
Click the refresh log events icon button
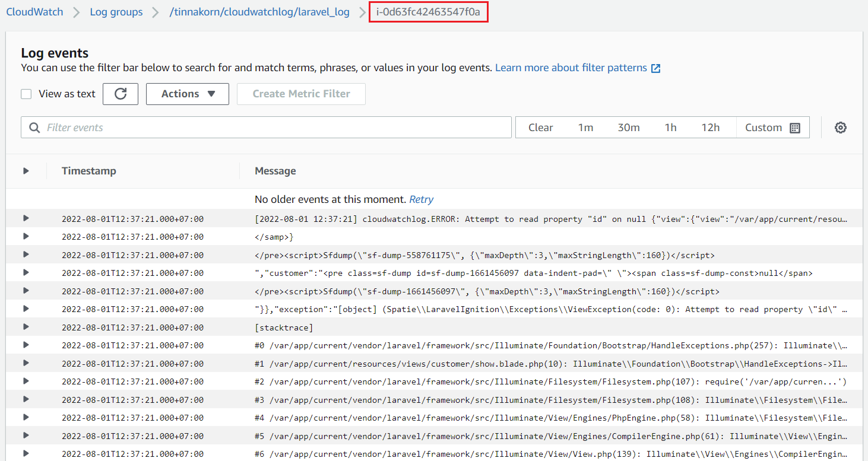121,94
